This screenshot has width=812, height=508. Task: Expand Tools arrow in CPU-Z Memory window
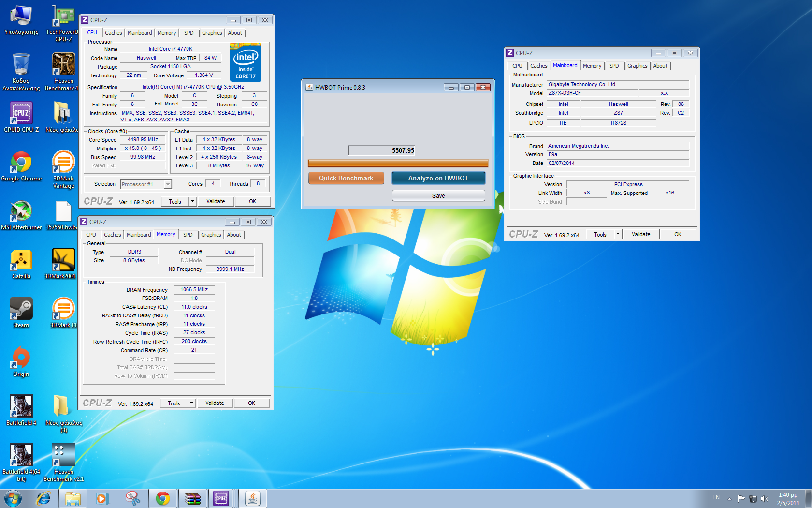[x=191, y=403]
